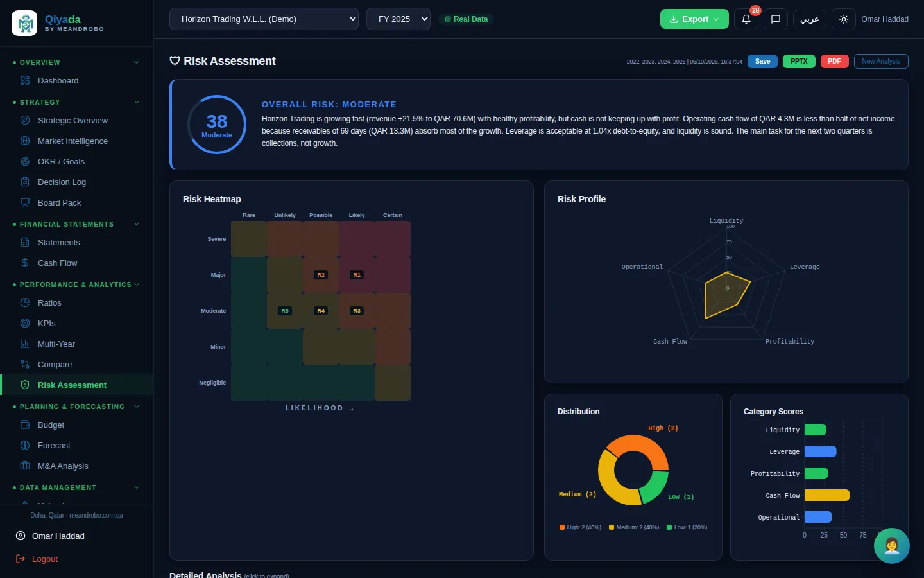Select the R2 risk marker in heatmap
This screenshot has height=578, width=924.
(321, 275)
